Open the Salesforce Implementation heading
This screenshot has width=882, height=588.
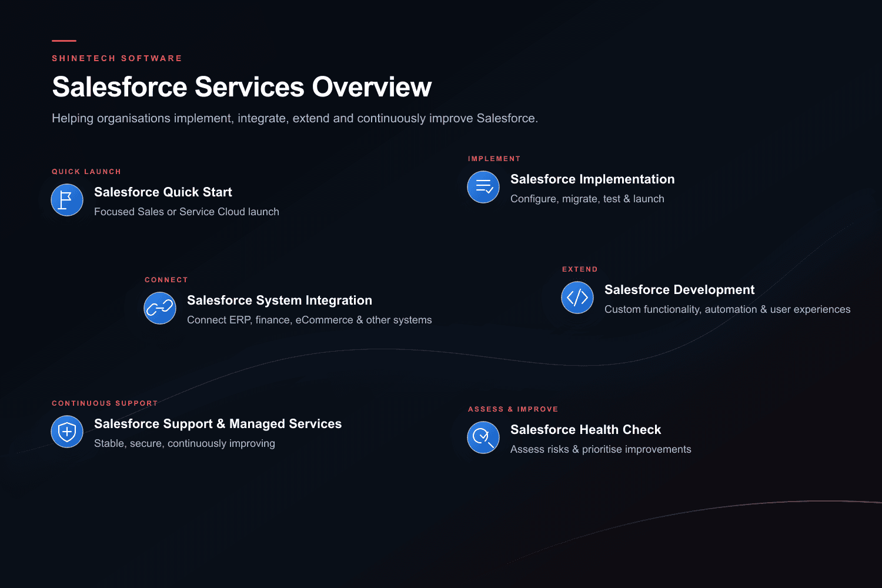[x=593, y=179]
